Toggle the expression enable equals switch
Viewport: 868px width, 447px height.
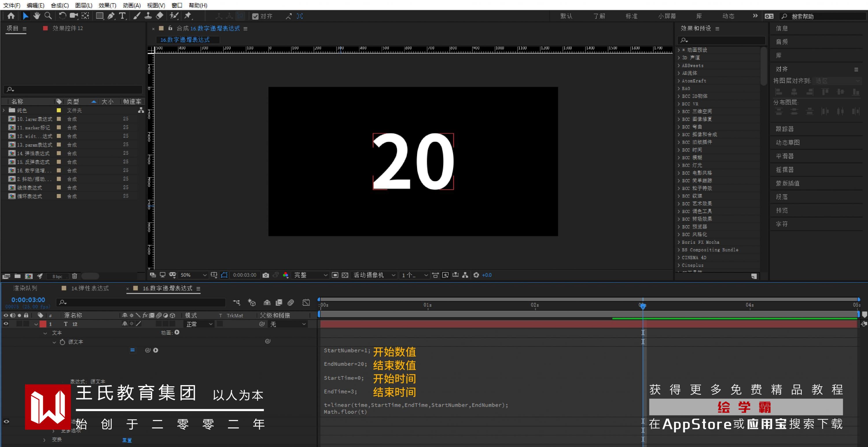click(133, 350)
